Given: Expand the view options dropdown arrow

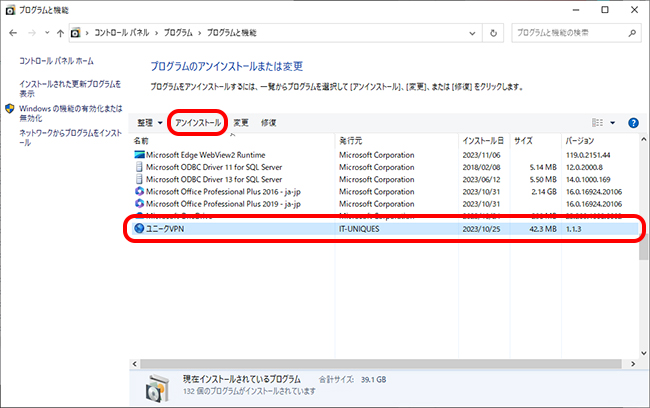Looking at the screenshot, I should (x=612, y=123).
